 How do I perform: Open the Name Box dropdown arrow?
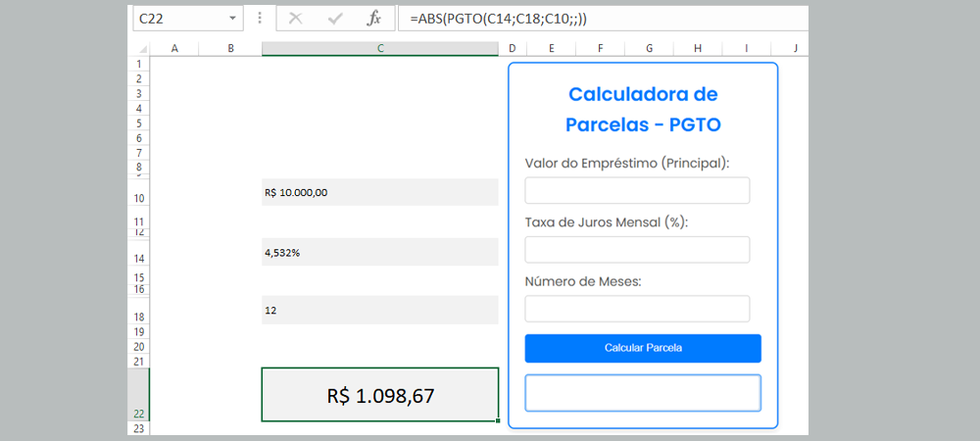233,19
